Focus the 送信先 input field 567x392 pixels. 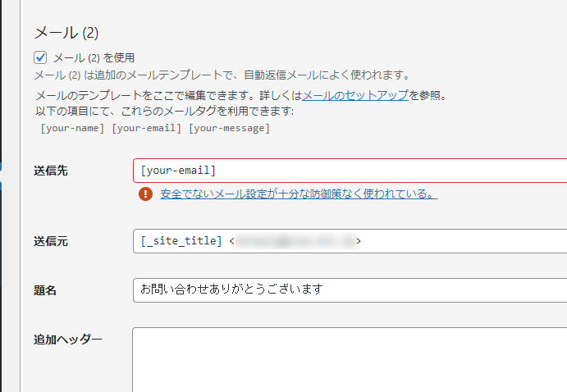[x=349, y=171]
